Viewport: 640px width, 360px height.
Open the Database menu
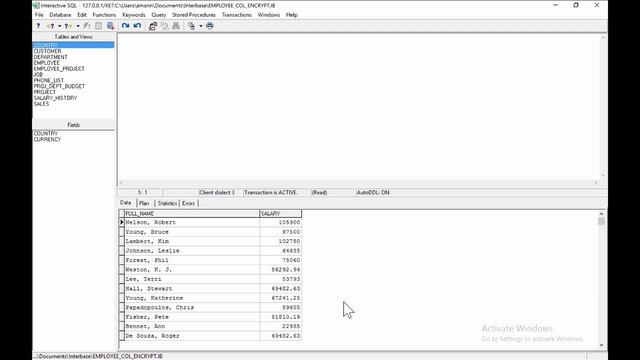pos(60,15)
